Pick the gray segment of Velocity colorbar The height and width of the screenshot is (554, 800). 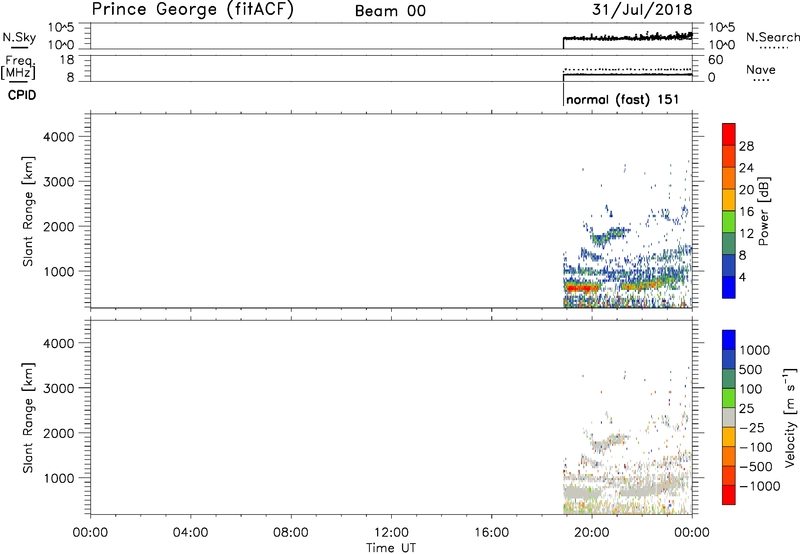pyautogui.click(x=729, y=418)
